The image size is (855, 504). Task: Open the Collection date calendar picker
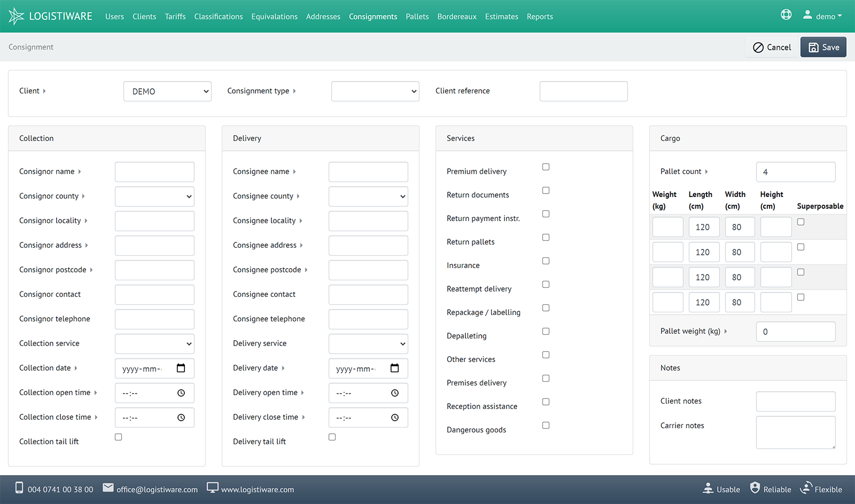(181, 368)
